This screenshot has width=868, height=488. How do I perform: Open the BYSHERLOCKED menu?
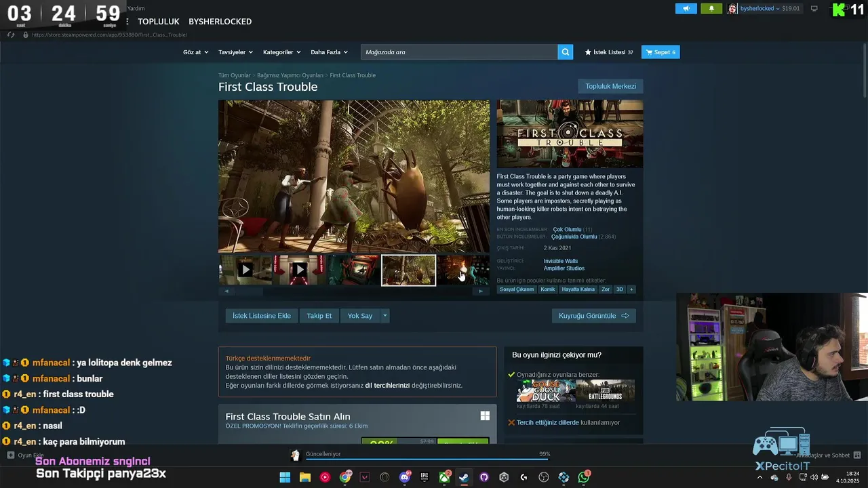(x=220, y=22)
